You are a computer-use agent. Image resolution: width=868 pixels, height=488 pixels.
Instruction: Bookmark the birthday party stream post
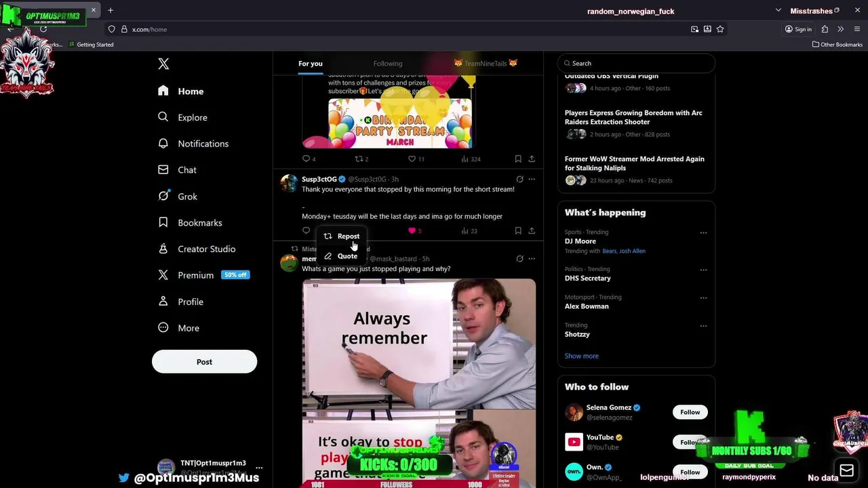point(518,159)
